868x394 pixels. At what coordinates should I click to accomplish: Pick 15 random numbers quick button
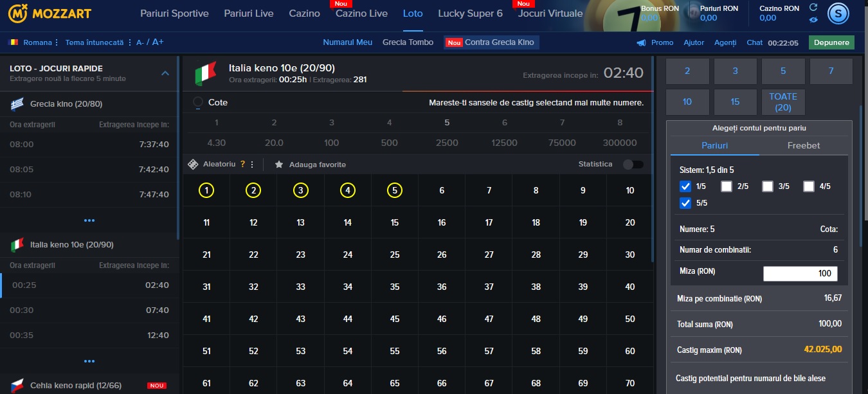pos(736,102)
